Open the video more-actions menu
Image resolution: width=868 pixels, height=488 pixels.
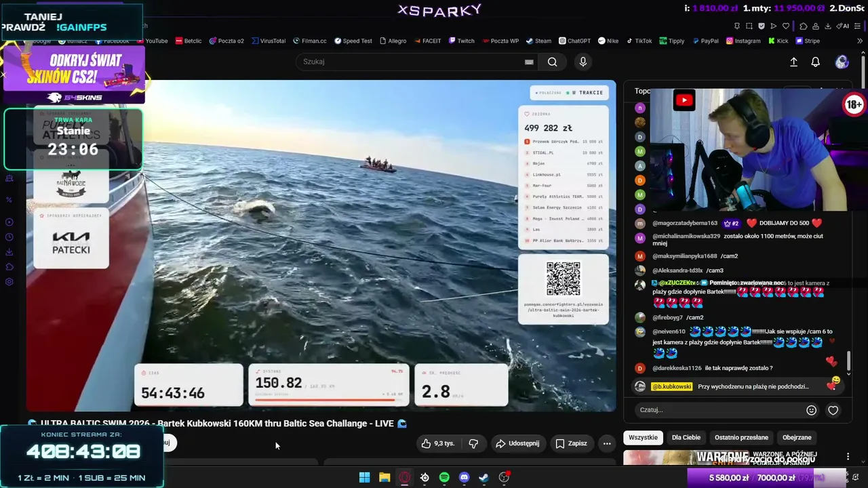click(607, 443)
